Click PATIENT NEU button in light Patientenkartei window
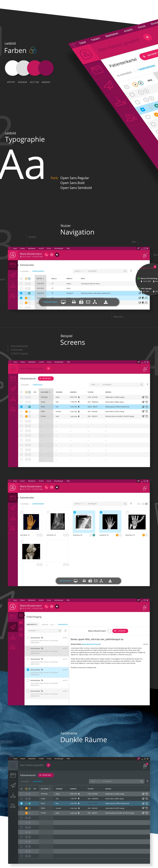This screenshot has height=868, width=158. 46,378
